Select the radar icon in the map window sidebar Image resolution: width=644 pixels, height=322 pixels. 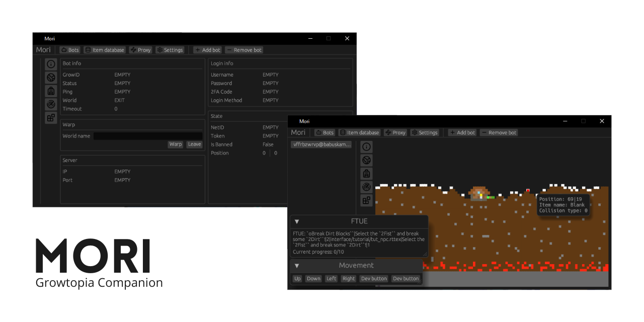[367, 187]
